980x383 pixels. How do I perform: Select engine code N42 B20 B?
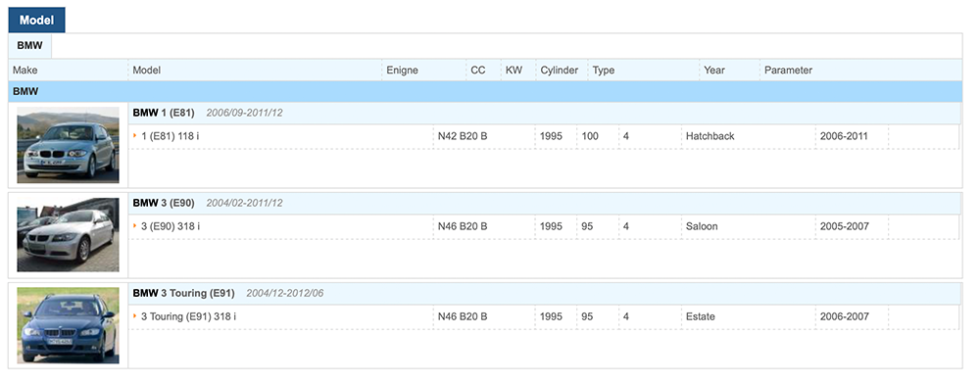463,136
